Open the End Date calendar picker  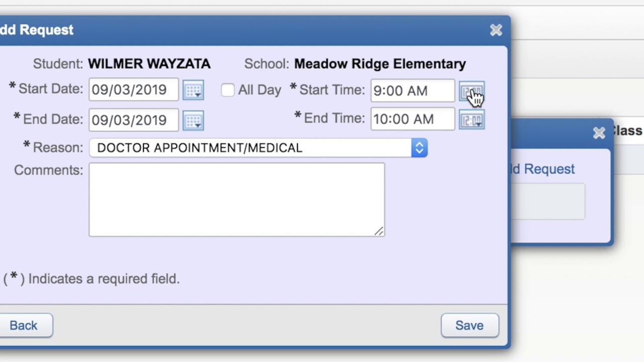click(x=193, y=121)
